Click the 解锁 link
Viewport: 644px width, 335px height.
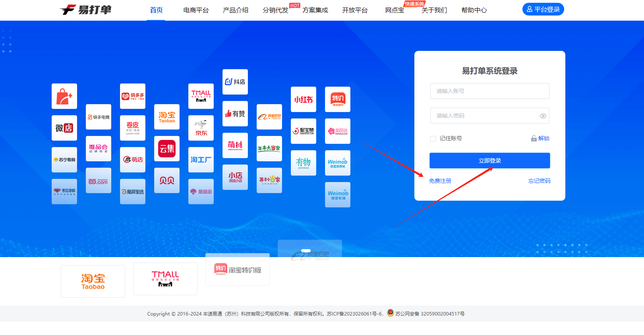(544, 138)
